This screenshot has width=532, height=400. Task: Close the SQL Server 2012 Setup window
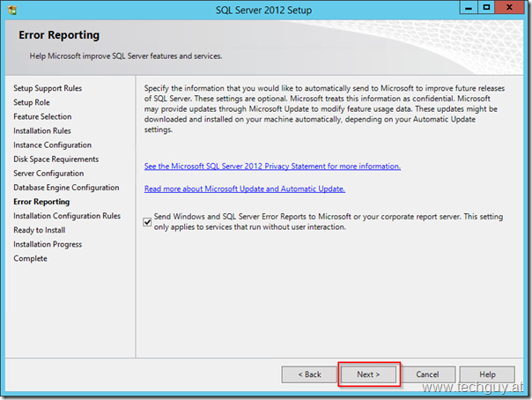(x=509, y=7)
